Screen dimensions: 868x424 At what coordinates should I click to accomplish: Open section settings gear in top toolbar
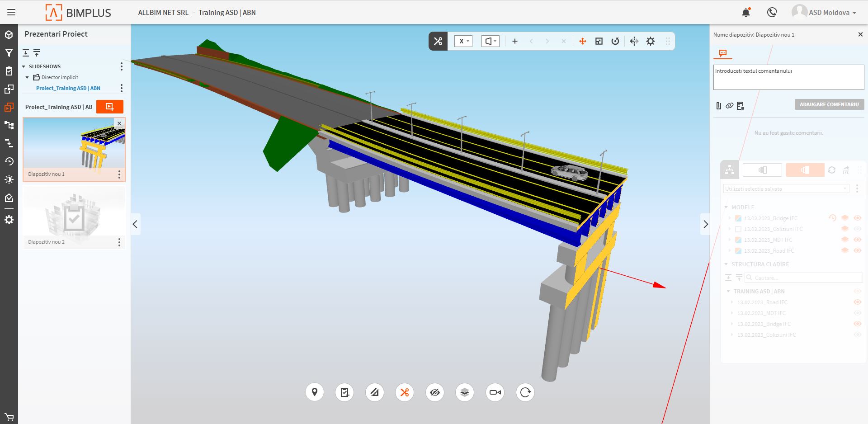pyautogui.click(x=651, y=41)
